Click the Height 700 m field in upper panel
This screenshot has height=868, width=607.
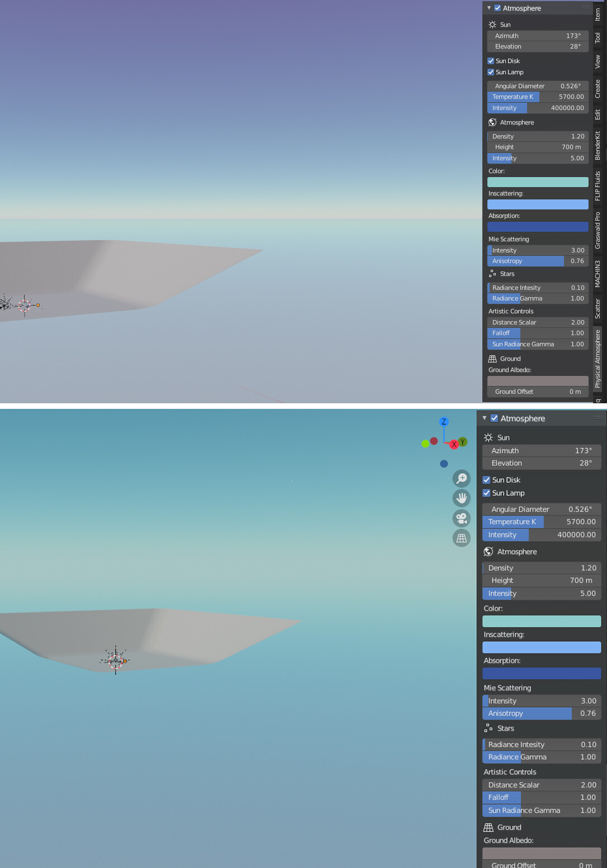(x=538, y=147)
